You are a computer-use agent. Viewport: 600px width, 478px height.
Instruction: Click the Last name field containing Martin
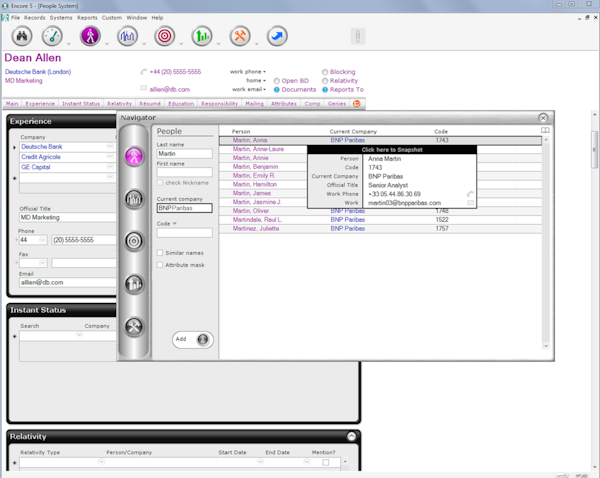pyautogui.click(x=184, y=153)
